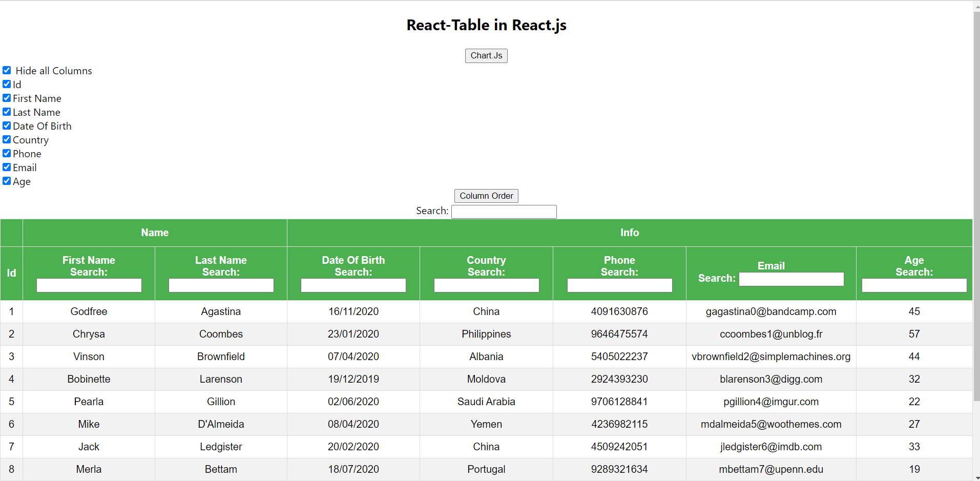The width and height of the screenshot is (980, 481).
Task: Click the country 'Portugal'
Action: pyautogui.click(x=486, y=469)
